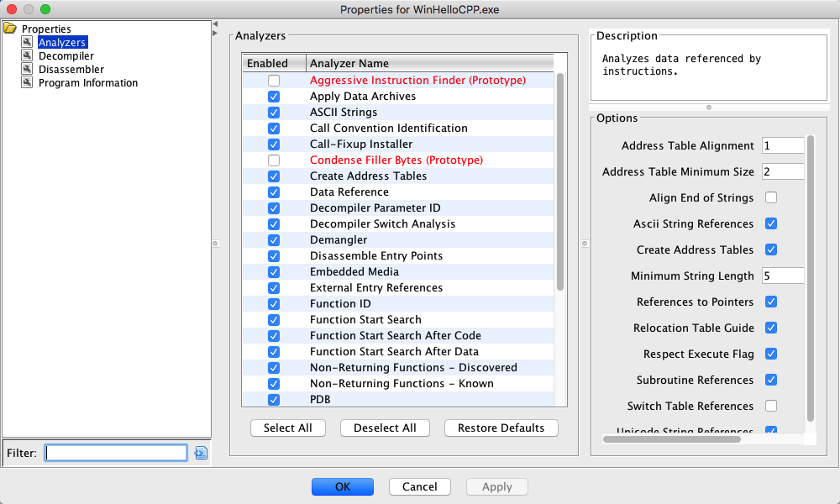This screenshot has height=504, width=840.
Task: Click the wrench icon beside Decompiler
Action: (x=27, y=56)
